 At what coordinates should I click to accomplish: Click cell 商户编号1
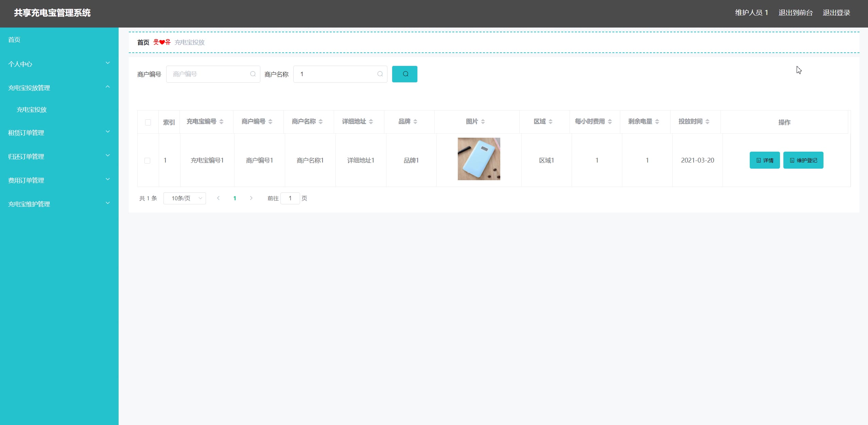tap(259, 160)
